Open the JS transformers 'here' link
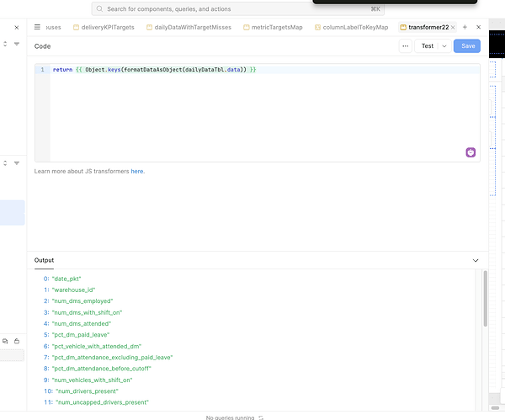Image resolution: width=505 pixels, height=420 pixels. pyautogui.click(x=137, y=171)
